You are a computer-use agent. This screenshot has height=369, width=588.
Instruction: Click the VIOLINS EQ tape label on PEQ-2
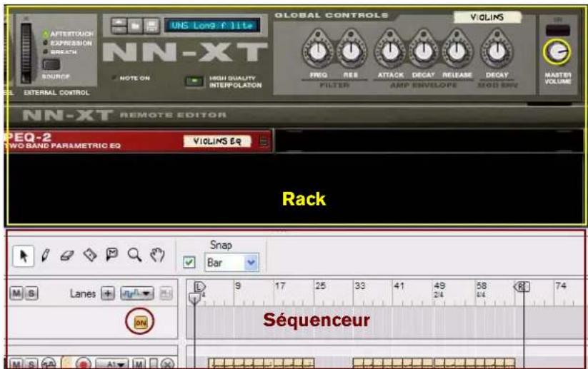(216, 141)
